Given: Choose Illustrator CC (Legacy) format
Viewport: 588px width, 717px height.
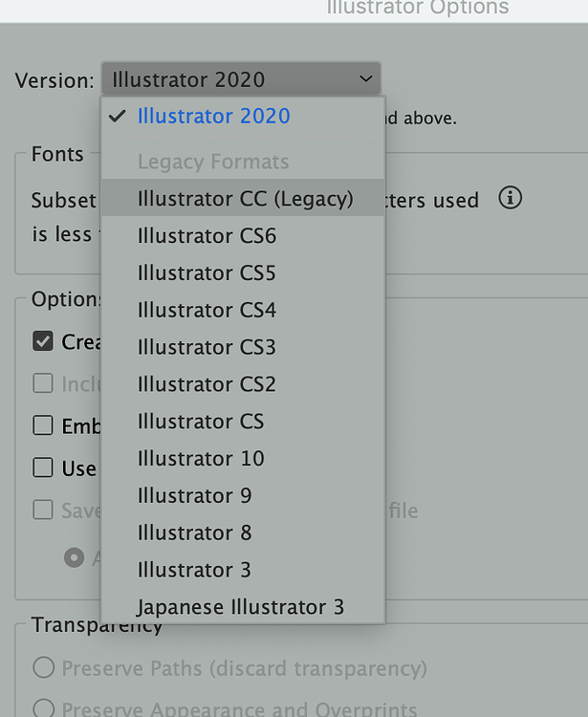Looking at the screenshot, I should tap(243, 199).
